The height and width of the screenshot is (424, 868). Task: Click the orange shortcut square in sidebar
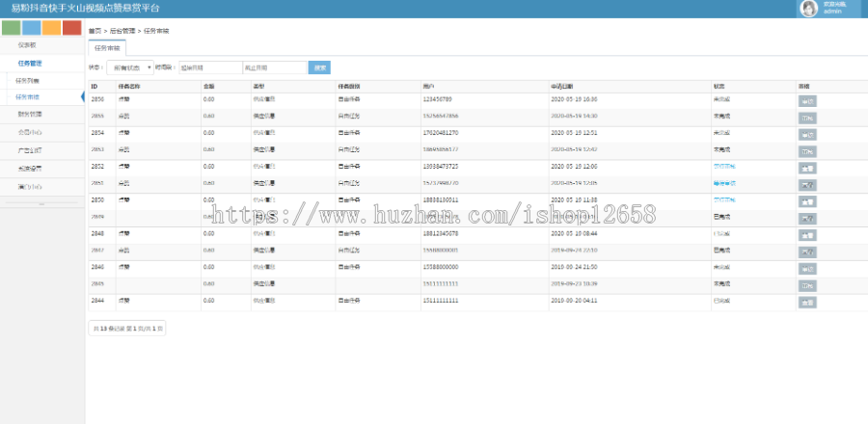pyautogui.click(x=52, y=28)
